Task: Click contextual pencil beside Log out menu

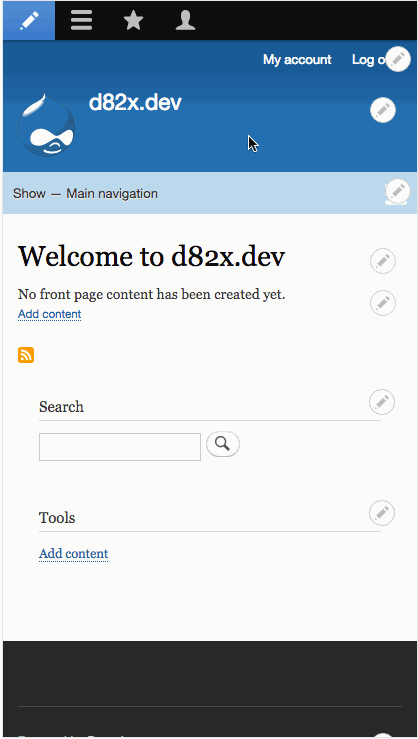Action: 398,59
